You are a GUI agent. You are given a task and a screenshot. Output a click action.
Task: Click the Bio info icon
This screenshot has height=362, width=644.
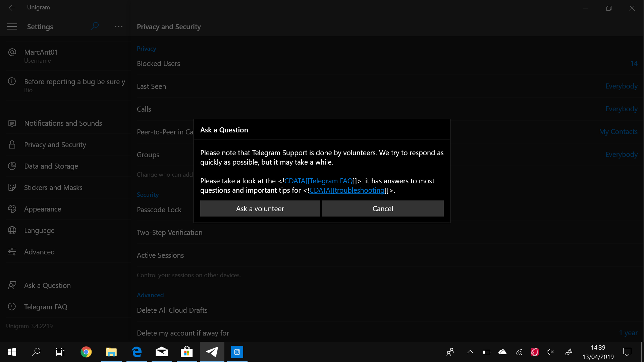(x=12, y=81)
